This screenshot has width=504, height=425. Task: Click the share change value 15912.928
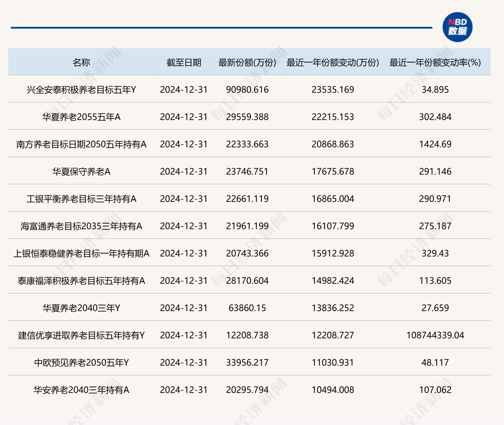(x=333, y=253)
